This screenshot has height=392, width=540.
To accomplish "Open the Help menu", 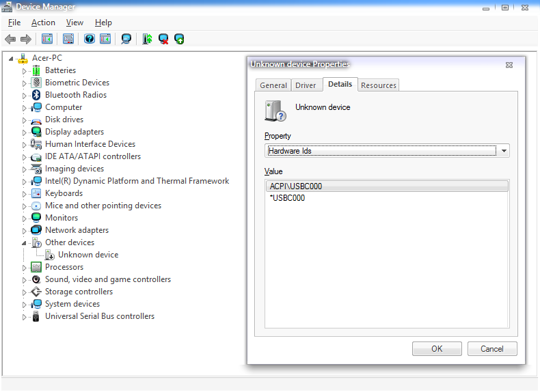I will tap(103, 23).
